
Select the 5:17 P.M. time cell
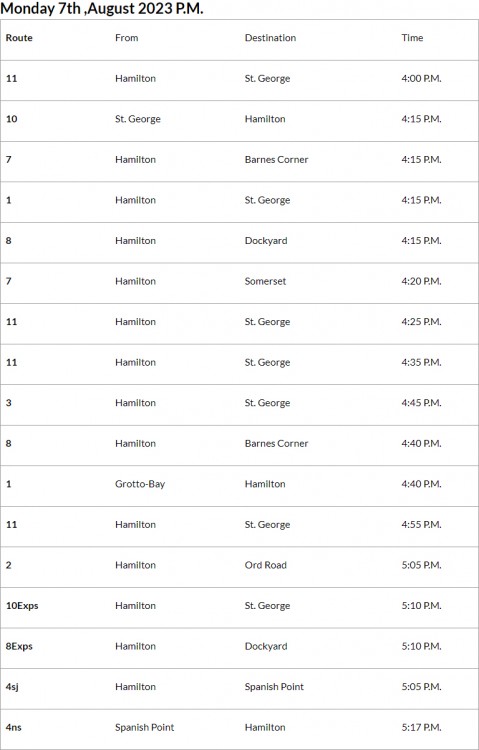coord(422,727)
